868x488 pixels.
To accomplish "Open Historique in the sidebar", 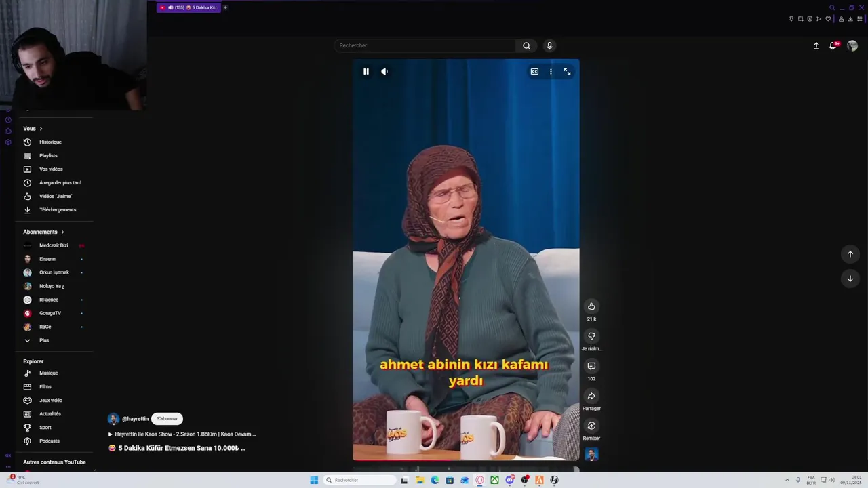I will click(x=50, y=142).
